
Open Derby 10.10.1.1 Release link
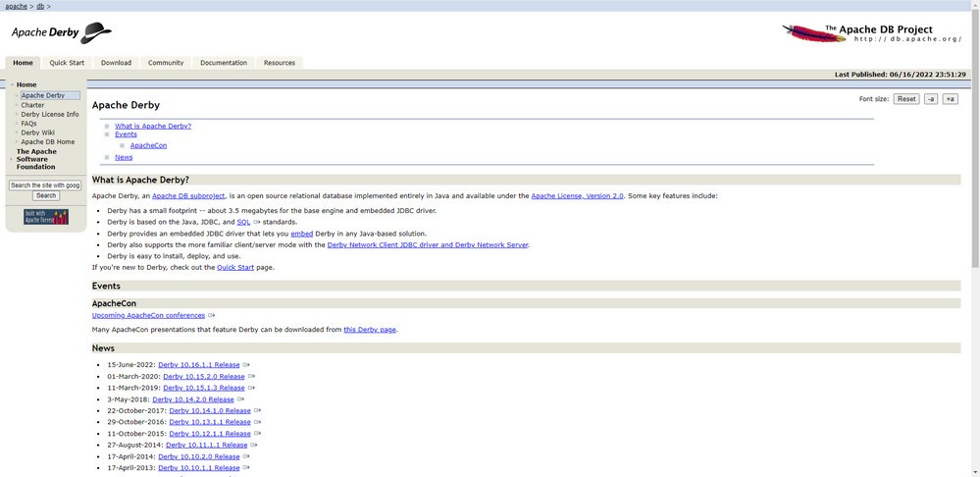(199, 467)
